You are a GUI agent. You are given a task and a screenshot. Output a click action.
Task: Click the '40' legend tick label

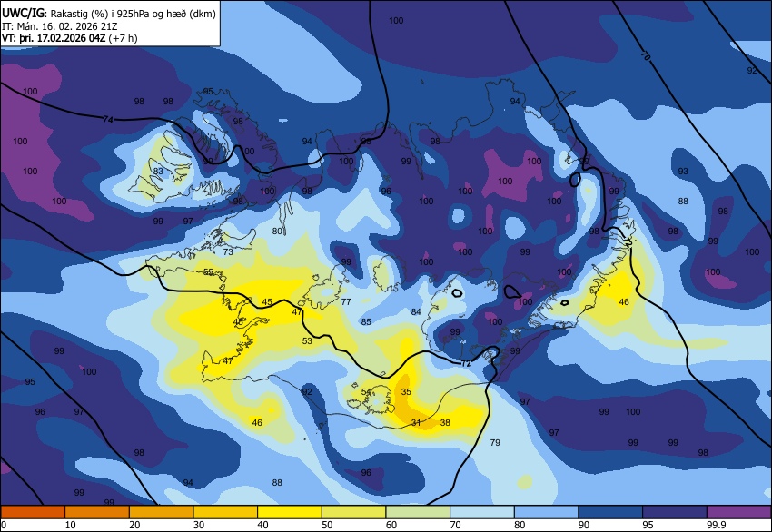[262, 525]
